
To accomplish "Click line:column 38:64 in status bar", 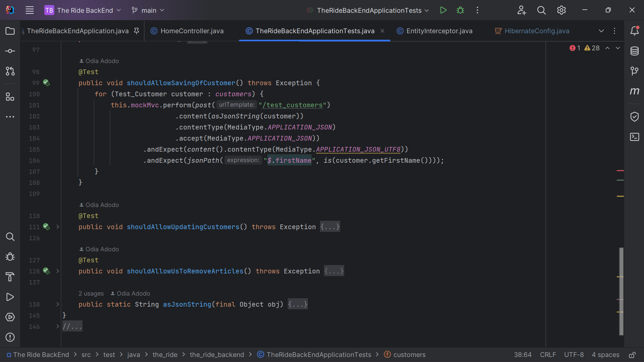I will pyautogui.click(x=523, y=355).
